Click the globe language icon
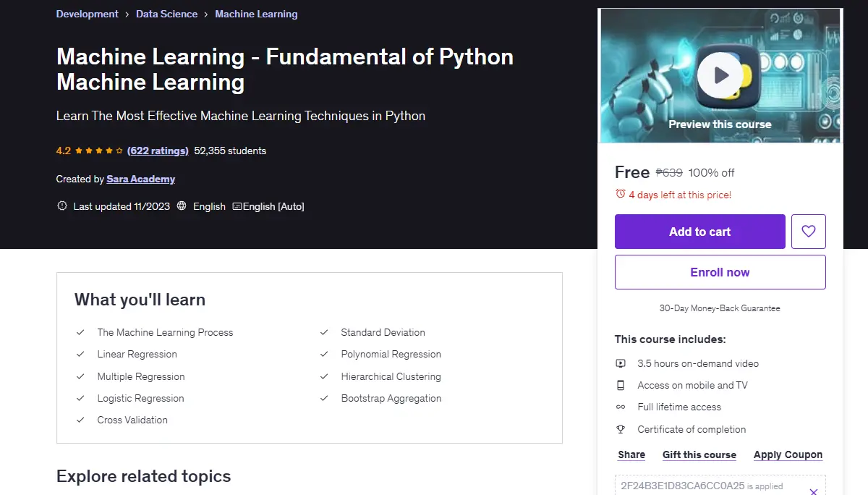Image resolution: width=868 pixels, height=495 pixels. [x=182, y=206]
